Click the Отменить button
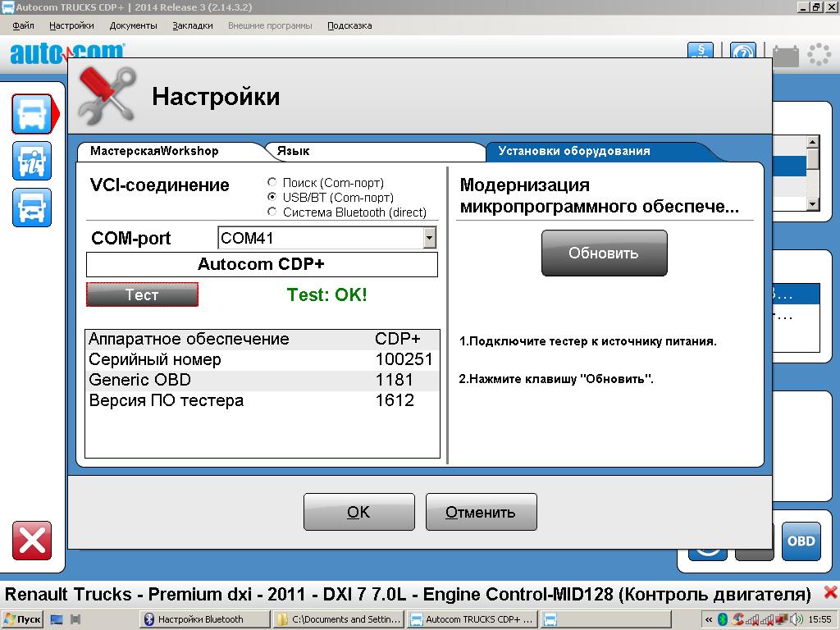Viewport: 840px width, 630px height. tap(481, 512)
